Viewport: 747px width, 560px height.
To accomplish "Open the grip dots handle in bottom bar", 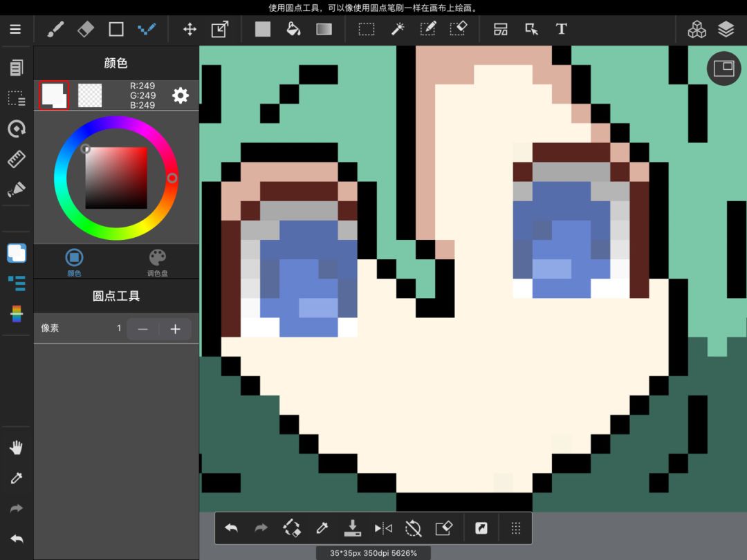I will tap(516, 528).
